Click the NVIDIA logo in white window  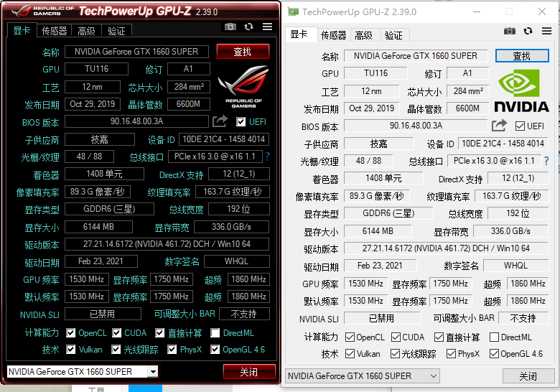click(521, 90)
